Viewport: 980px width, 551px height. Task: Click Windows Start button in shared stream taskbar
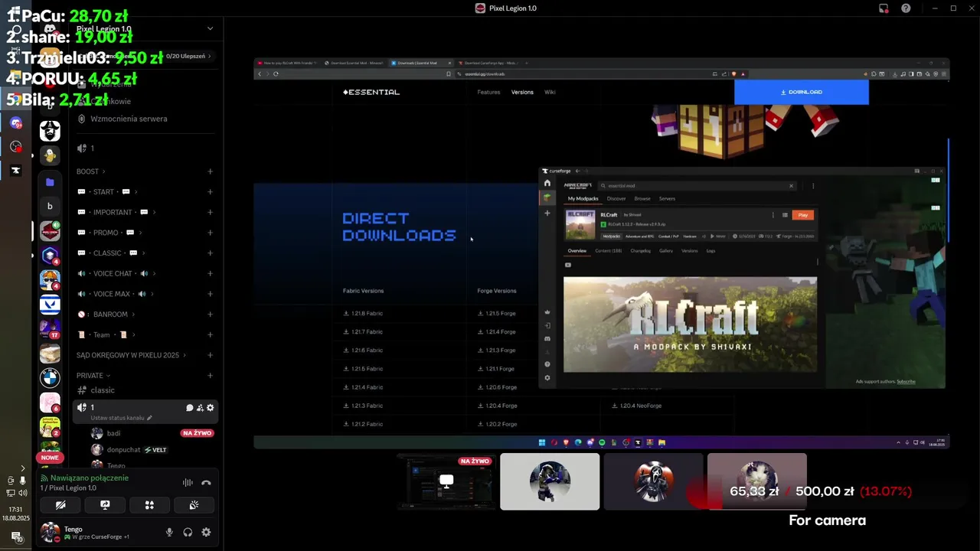(x=541, y=442)
